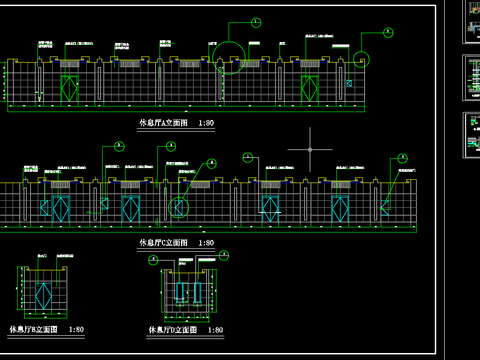Select the 1:80 scale text beside elevation A title
Image resolution: width=480 pixels, height=360 pixels.
tap(206, 123)
